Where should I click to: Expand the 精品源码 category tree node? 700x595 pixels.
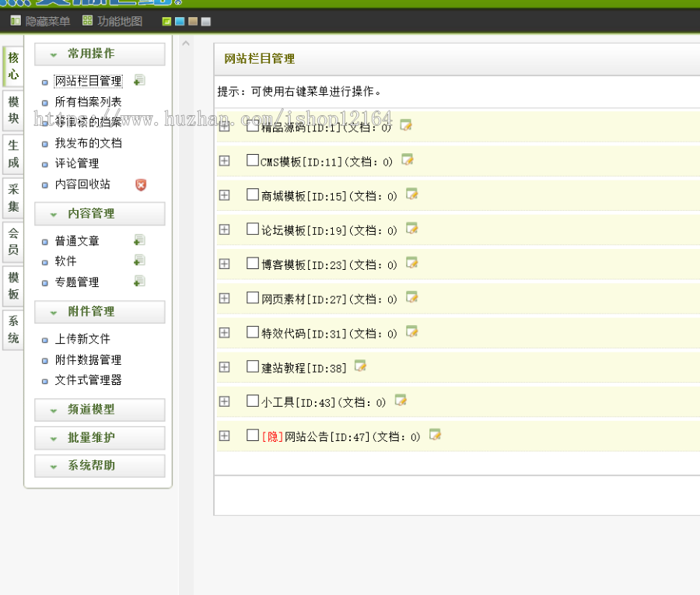point(225,125)
